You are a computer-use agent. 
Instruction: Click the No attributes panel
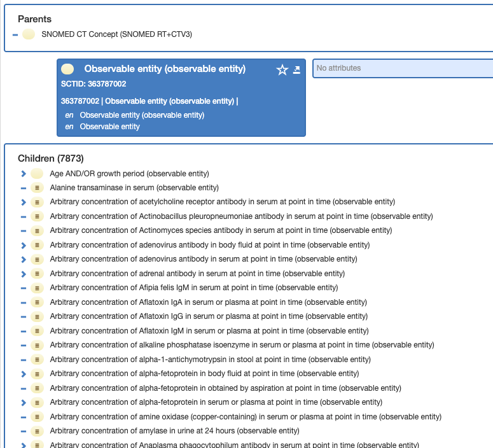403,68
